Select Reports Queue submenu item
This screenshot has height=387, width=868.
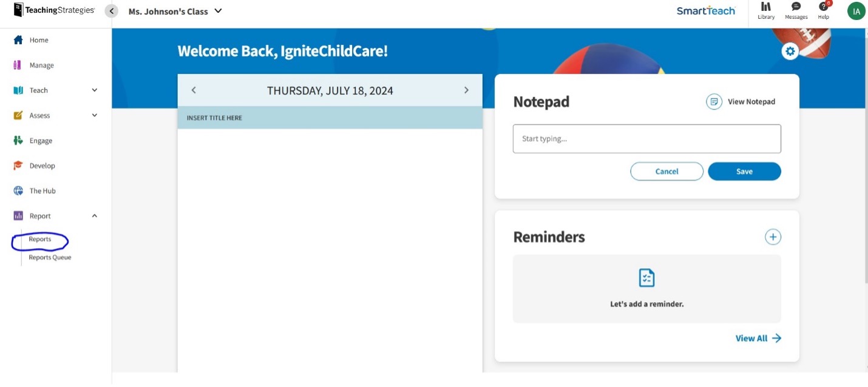pos(50,257)
